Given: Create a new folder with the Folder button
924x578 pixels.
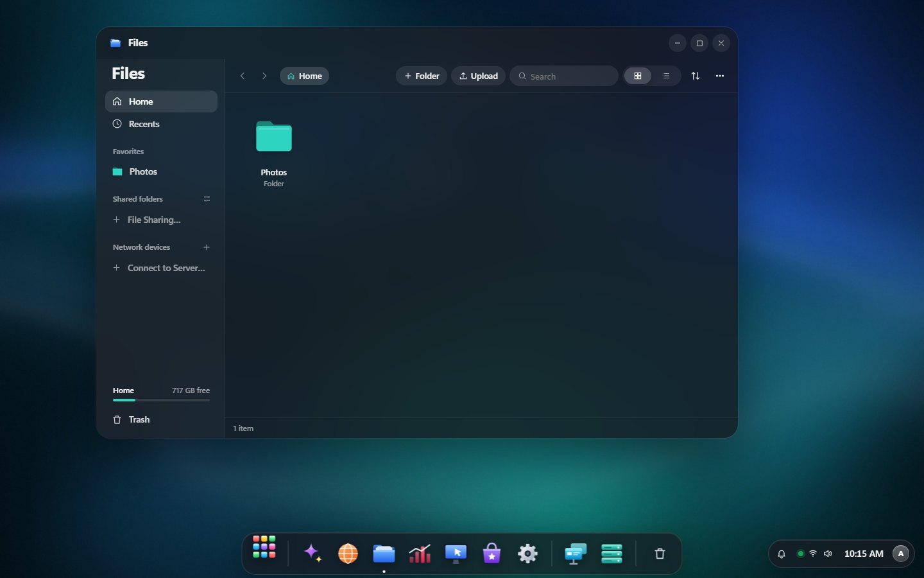Looking at the screenshot, I should (x=422, y=76).
